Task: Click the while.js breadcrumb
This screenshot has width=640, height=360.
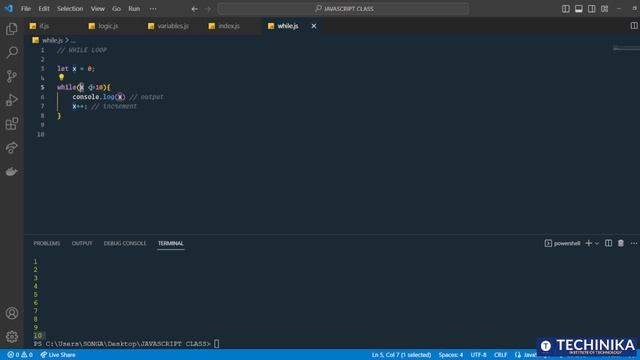Action: pos(52,40)
